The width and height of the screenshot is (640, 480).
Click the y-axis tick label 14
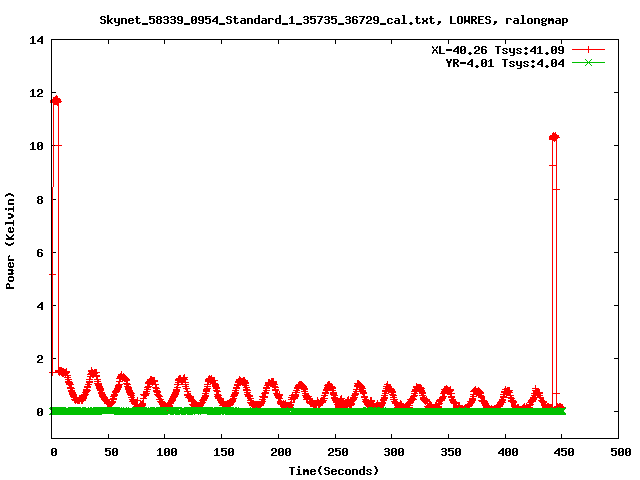(36, 40)
